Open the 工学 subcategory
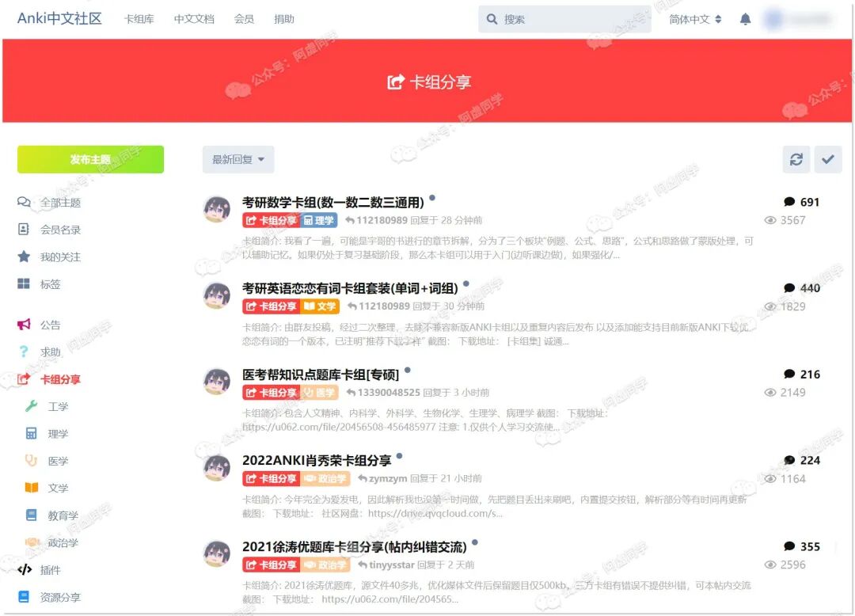 click(x=58, y=407)
